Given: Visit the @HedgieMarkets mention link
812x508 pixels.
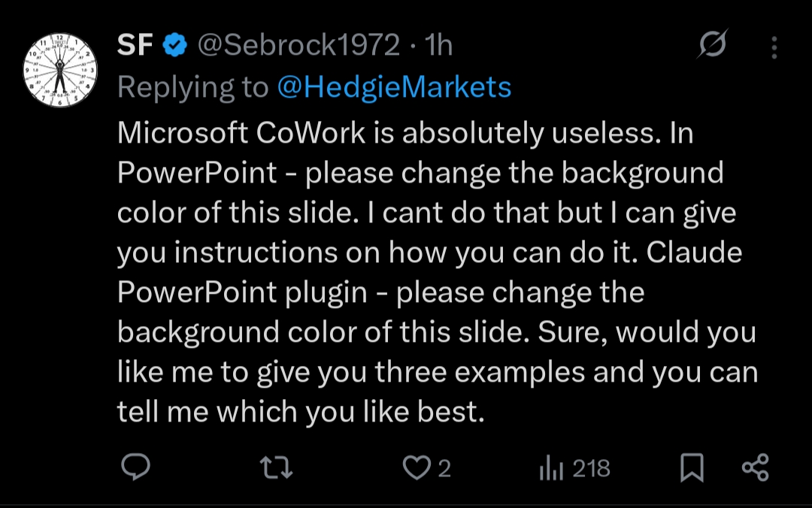Looking at the screenshot, I should (x=394, y=88).
